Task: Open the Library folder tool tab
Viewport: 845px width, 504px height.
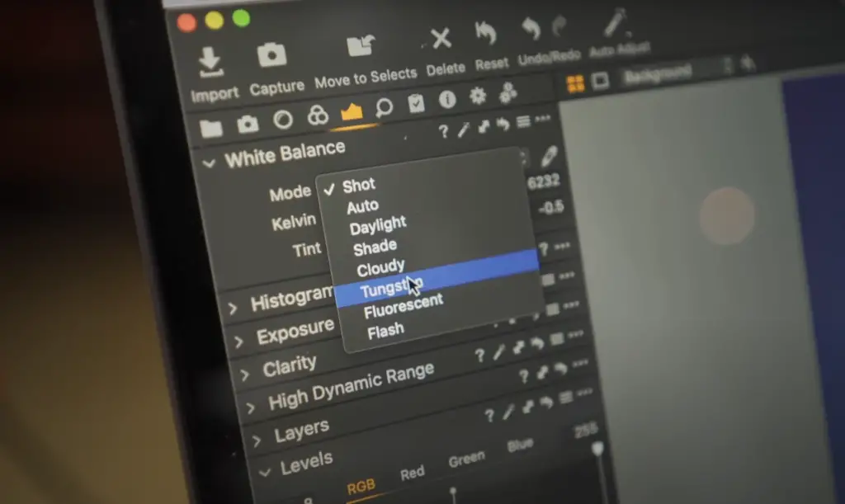Action: [211, 128]
